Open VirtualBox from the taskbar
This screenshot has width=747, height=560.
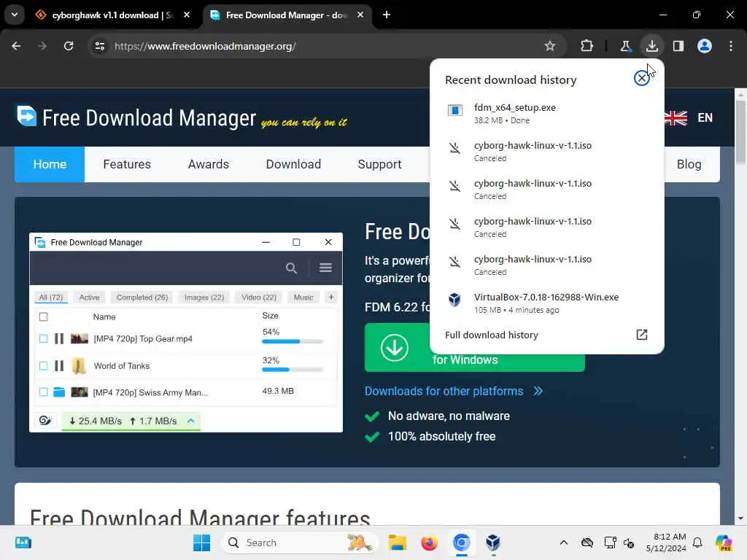(x=493, y=542)
